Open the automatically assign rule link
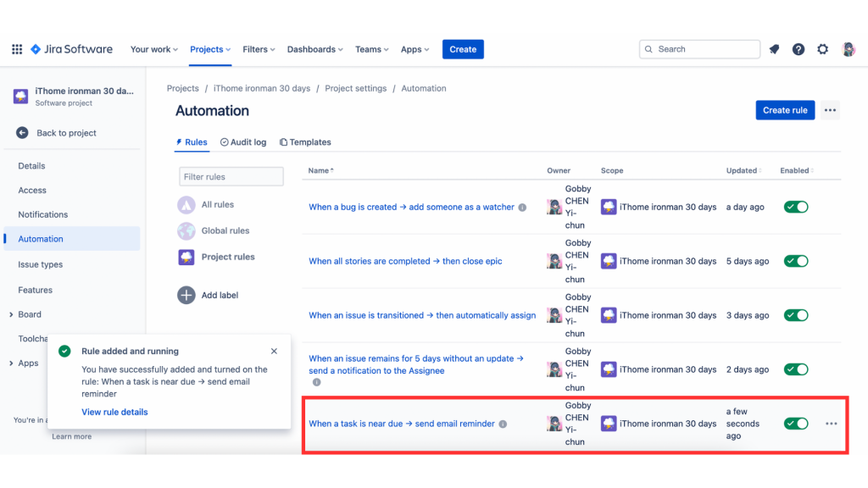This screenshot has width=868, height=488. pyautogui.click(x=422, y=315)
